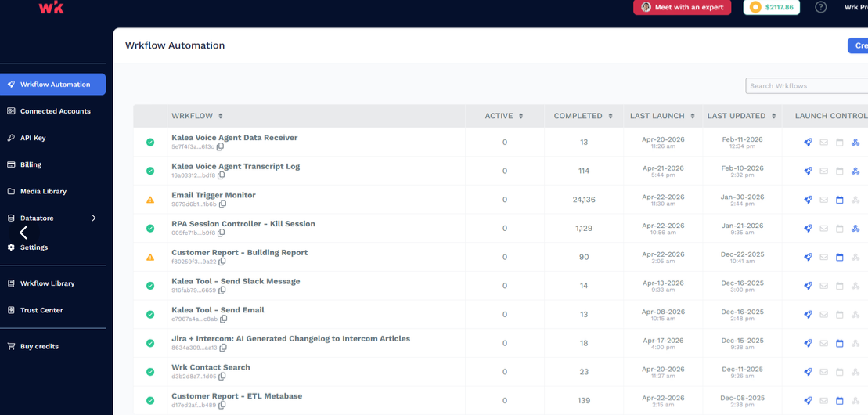Open webhook trigger for Kalea Voice Agent Data Receiver
This screenshot has width=868, height=415.
(x=855, y=143)
